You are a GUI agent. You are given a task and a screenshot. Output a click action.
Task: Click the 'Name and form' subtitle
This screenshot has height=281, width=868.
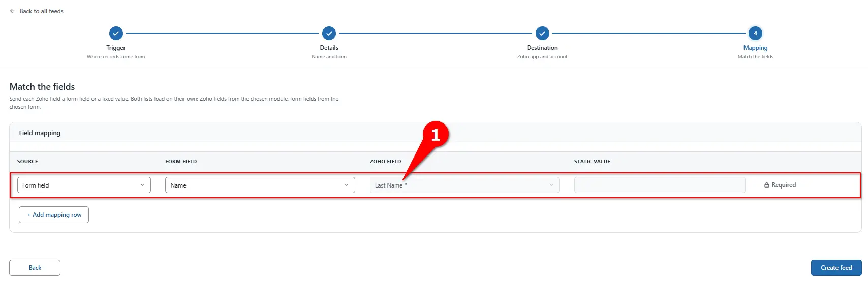(329, 57)
